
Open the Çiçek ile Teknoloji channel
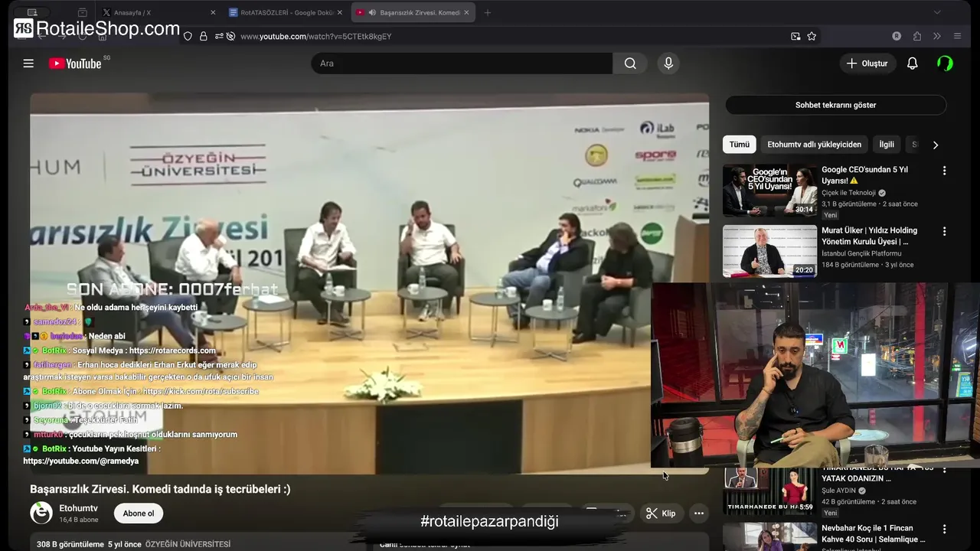[848, 193]
